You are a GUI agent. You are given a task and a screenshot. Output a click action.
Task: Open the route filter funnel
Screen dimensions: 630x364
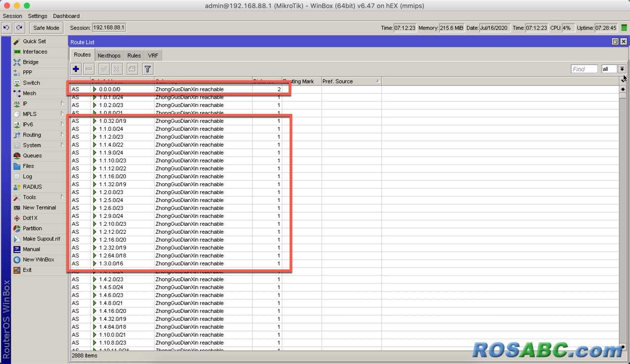pyautogui.click(x=148, y=69)
